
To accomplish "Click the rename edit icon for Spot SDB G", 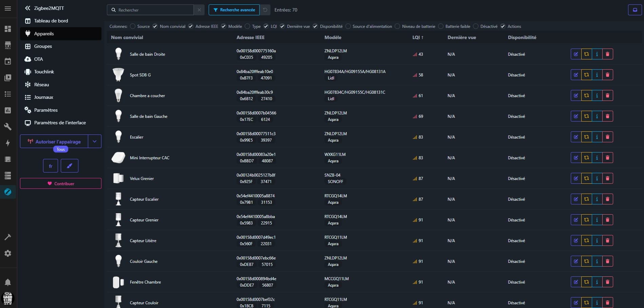I will point(576,75).
